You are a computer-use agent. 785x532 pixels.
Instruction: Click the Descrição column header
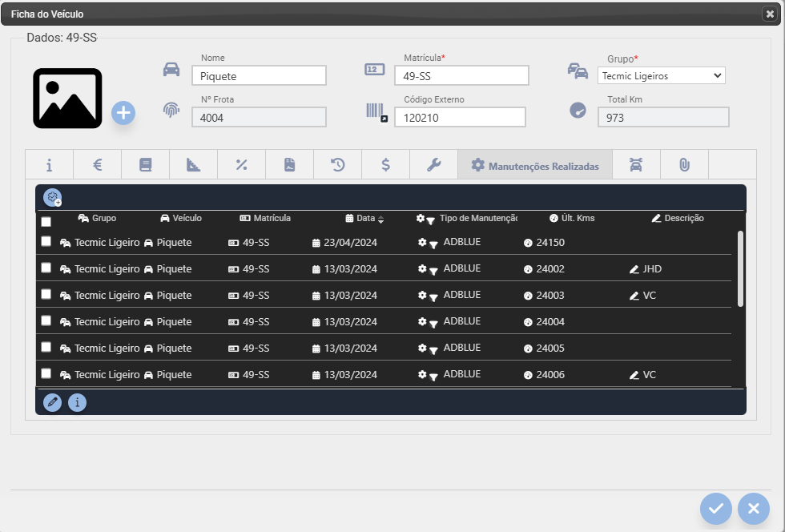point(678,219)
